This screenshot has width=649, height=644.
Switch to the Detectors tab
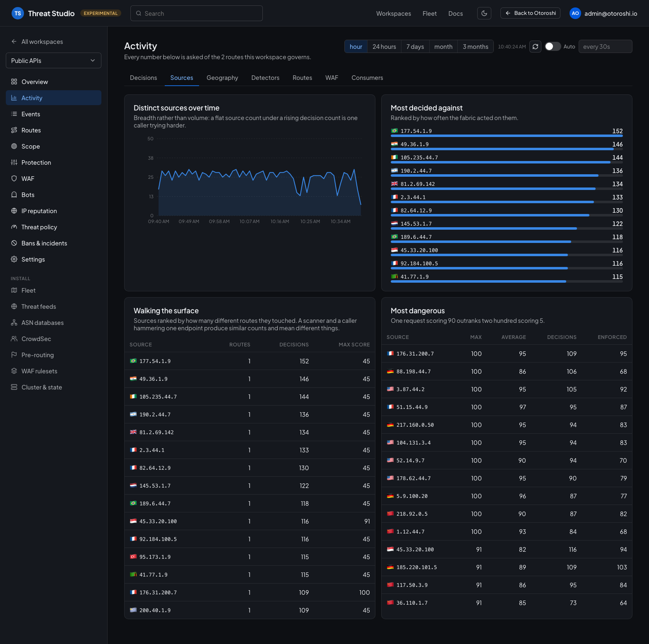point(265,77)
